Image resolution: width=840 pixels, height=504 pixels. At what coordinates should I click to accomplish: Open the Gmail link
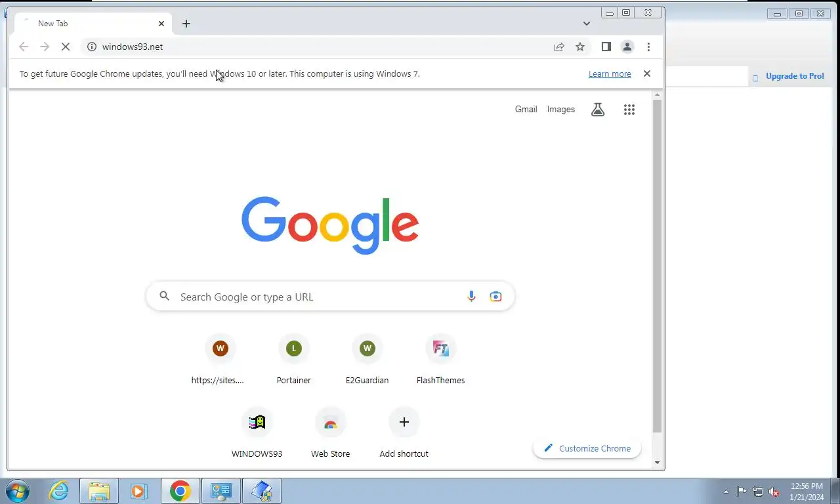[526, 110]
